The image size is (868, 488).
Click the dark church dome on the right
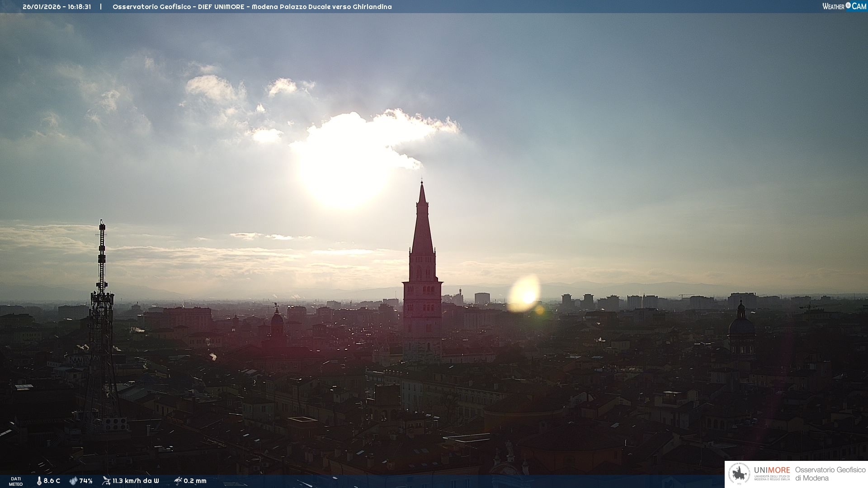click(741, 326)
